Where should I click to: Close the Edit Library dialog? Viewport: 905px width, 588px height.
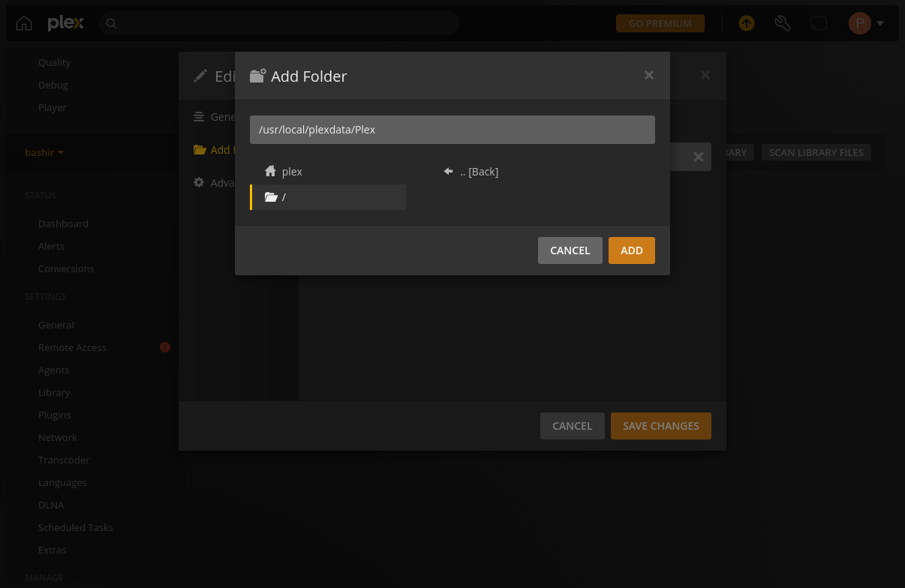705,75
